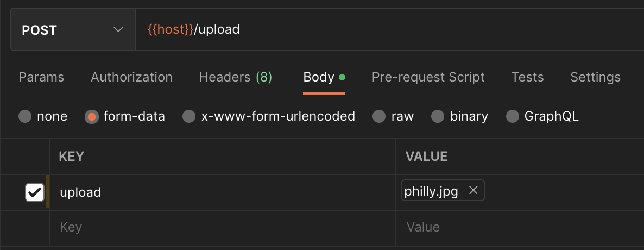Screen dimensions: 644x250
Task: Click the request URL field
Action: coord(380,29)
